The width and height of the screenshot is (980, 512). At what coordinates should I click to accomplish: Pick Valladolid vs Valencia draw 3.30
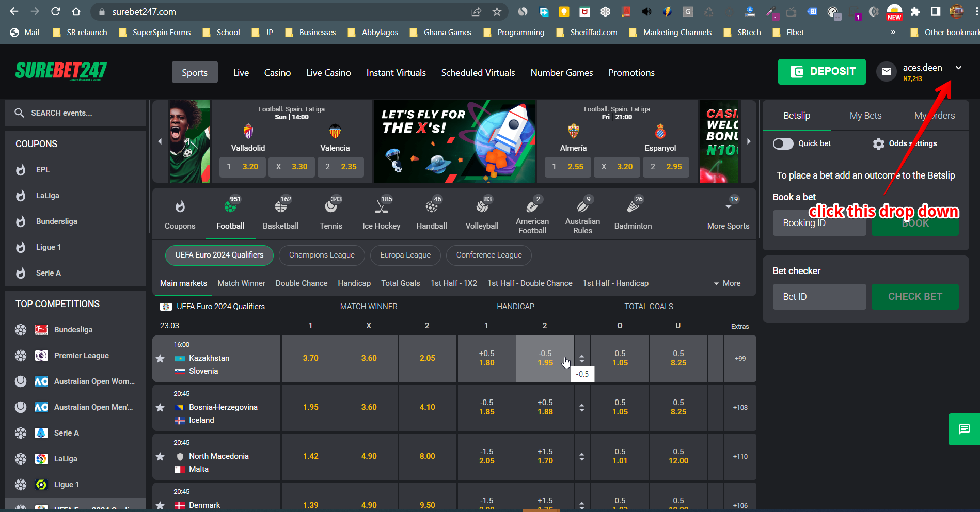point(291,167)
